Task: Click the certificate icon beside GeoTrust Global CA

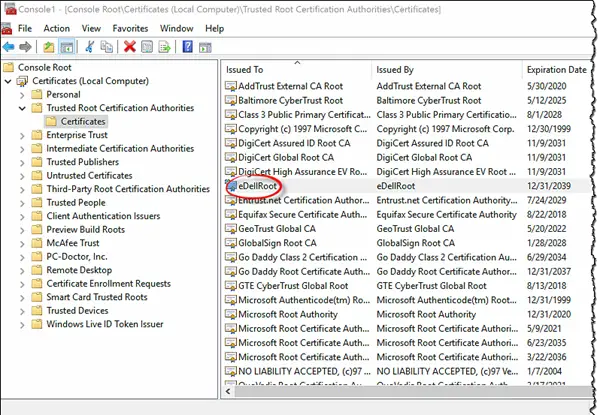Action: (231, 229)
